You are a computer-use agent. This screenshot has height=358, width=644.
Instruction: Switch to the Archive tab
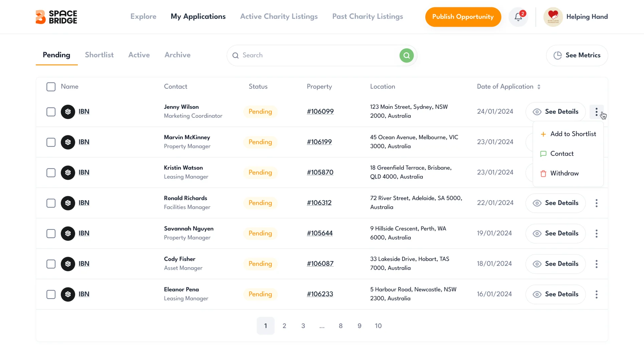pos(177,55)
